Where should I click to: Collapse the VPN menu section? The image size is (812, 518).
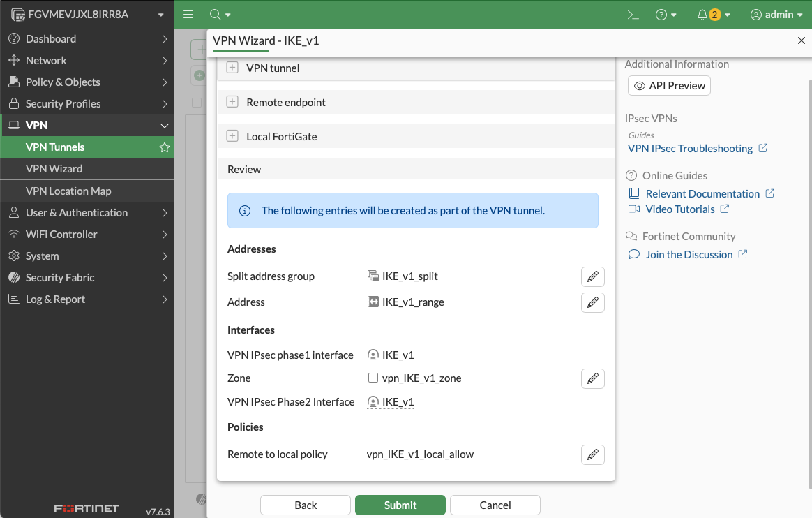pyautogui.click(x=87, y=126)
